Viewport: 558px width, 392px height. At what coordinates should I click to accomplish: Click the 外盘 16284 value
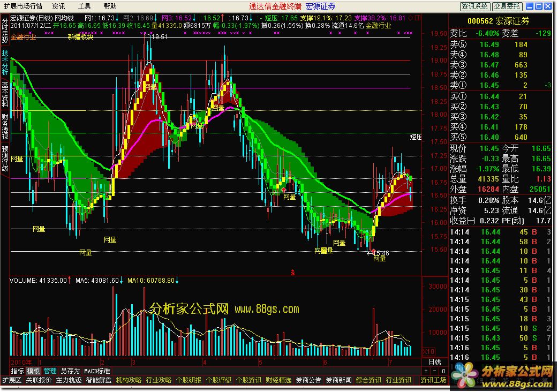(x=488, y=189)
